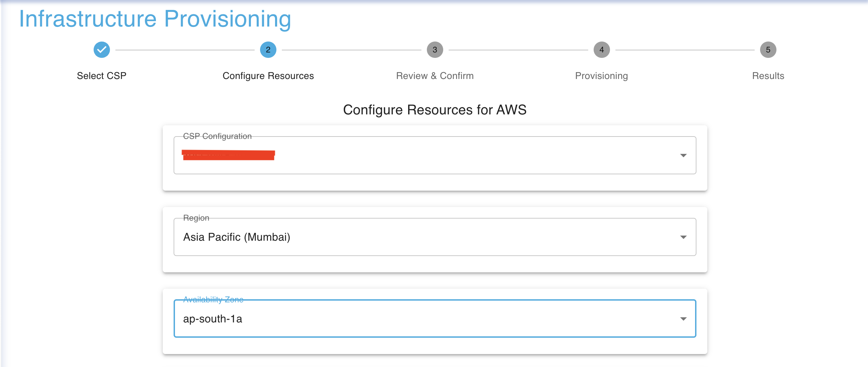
Task: Expand the CSP Configuration dropdown arrow
Action: 683,156
